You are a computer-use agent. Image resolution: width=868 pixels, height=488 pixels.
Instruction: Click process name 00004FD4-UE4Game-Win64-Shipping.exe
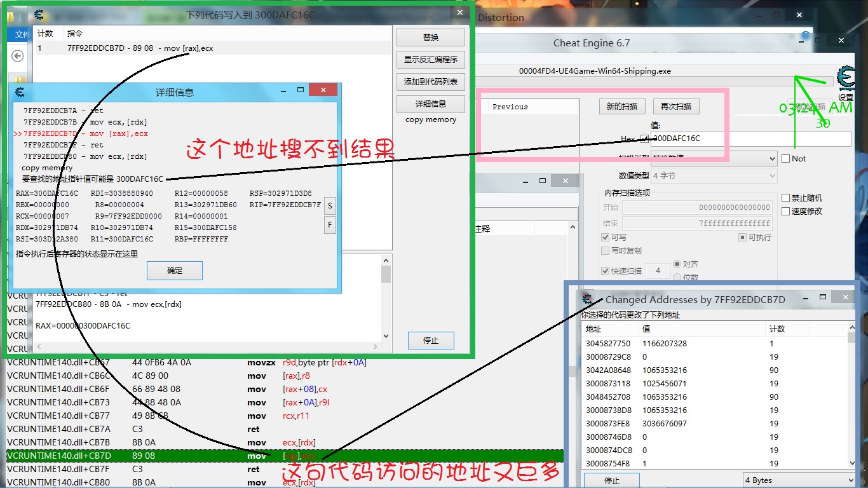click(595, 71)
